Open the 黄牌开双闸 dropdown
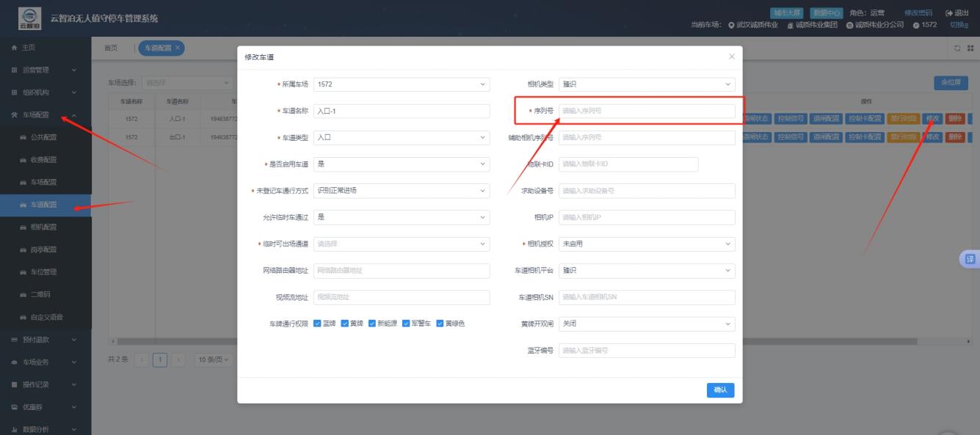The width and height of the screenshot is (980, 435). pyautogui.click(x=647, y=323)
